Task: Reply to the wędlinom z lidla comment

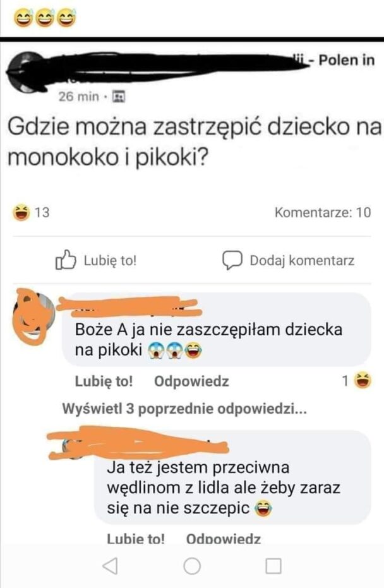Action: 224,539
